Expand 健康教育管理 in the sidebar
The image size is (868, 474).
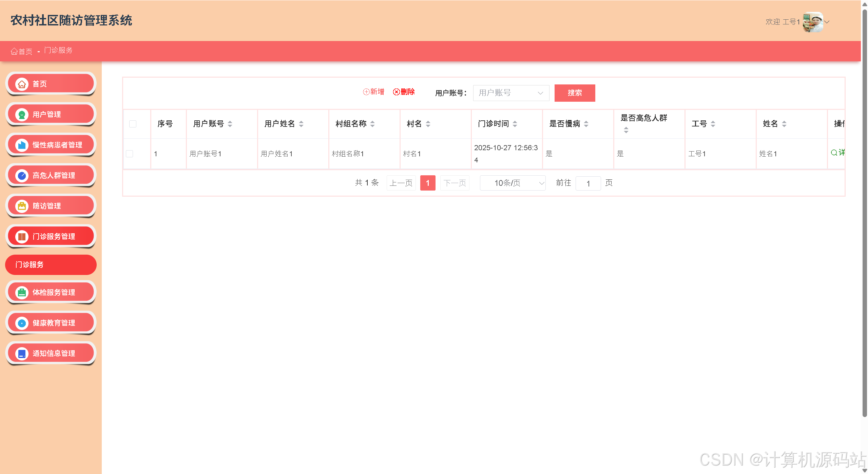coord(51,323)
